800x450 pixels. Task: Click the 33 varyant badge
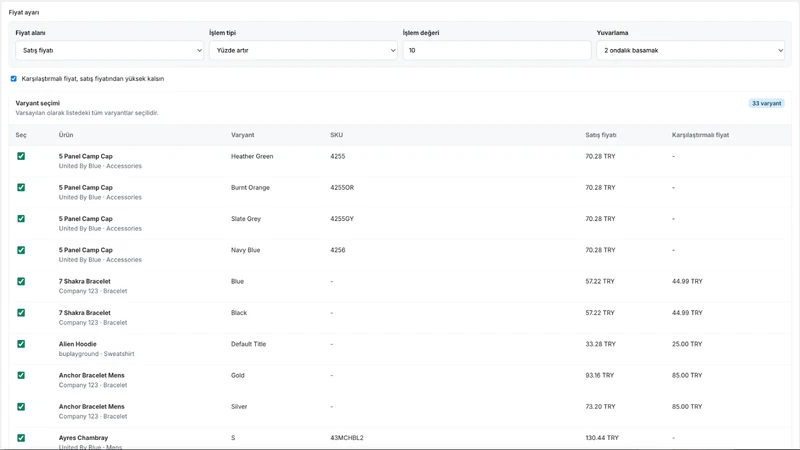pyautogui.click(x=766, y=103)
